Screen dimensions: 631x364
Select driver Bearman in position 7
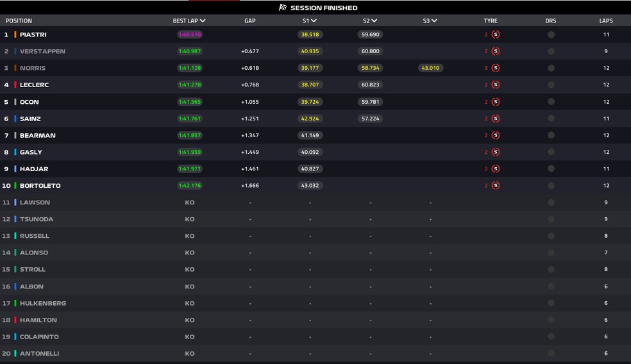point(37,136)
